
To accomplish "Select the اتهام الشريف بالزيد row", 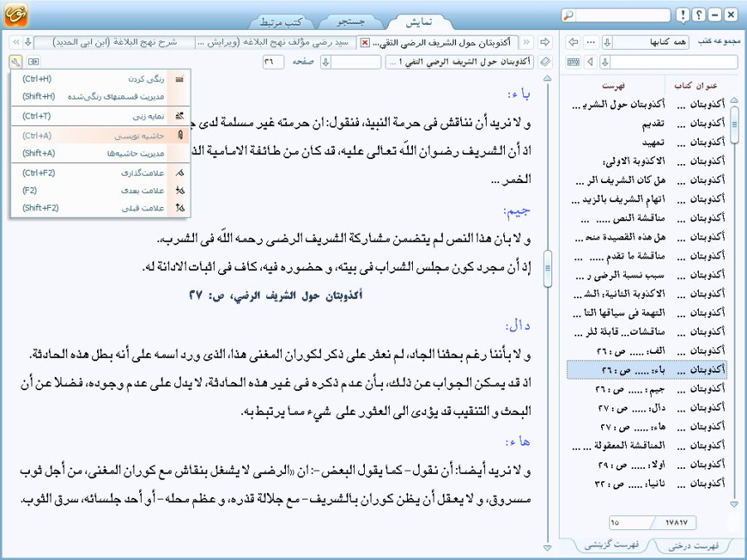I will (x=647, y=199).
